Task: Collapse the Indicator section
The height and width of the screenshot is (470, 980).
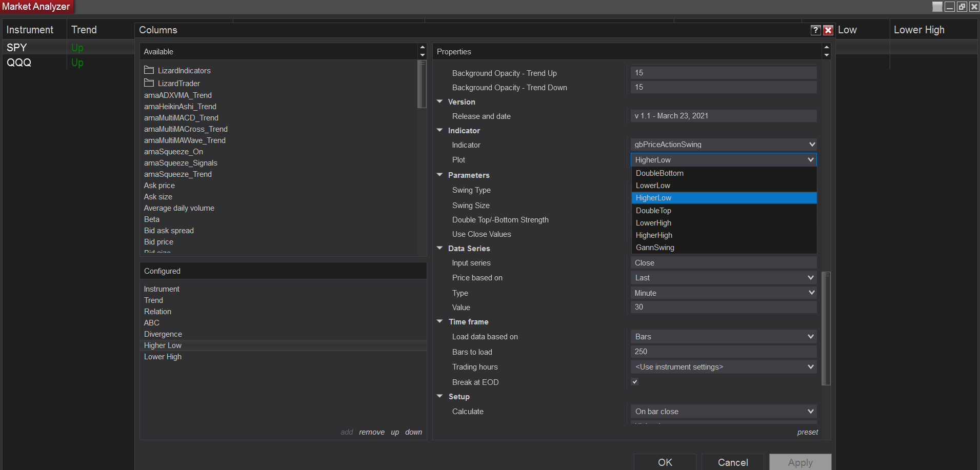Action: coord(439,130)
